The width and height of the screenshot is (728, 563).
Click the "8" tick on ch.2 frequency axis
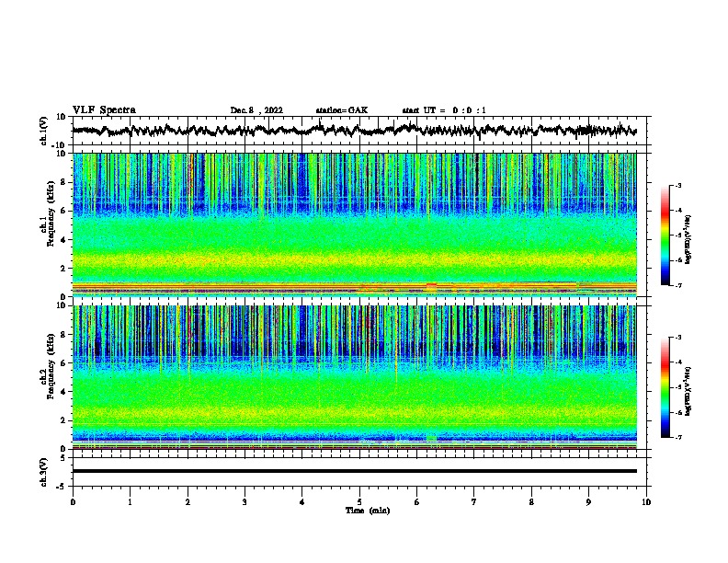point(63,335)
